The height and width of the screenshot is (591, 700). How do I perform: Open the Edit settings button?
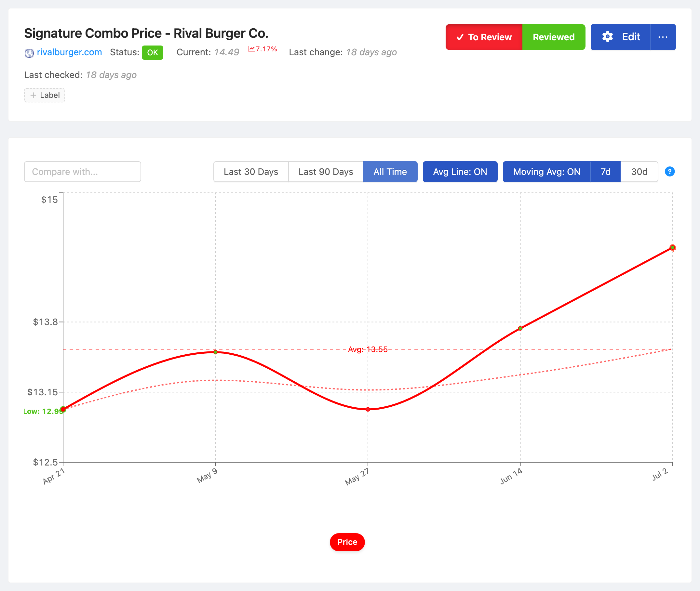pos(620,37)
